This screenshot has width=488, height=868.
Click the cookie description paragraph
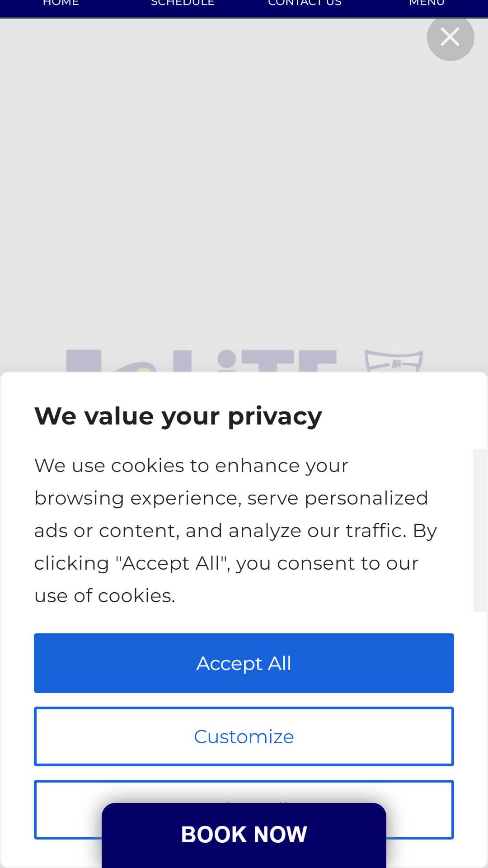click(x=235, y=530)
